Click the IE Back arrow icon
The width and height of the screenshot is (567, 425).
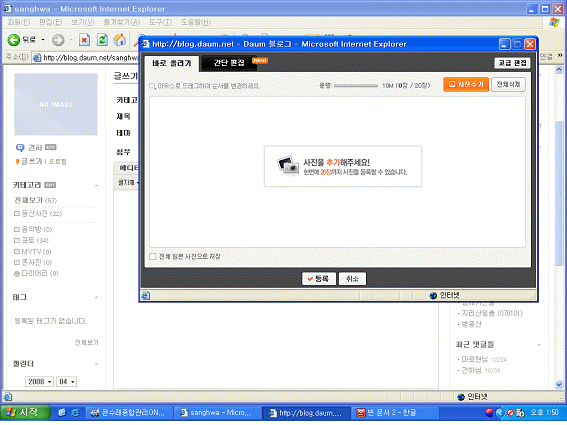(14, 39)
